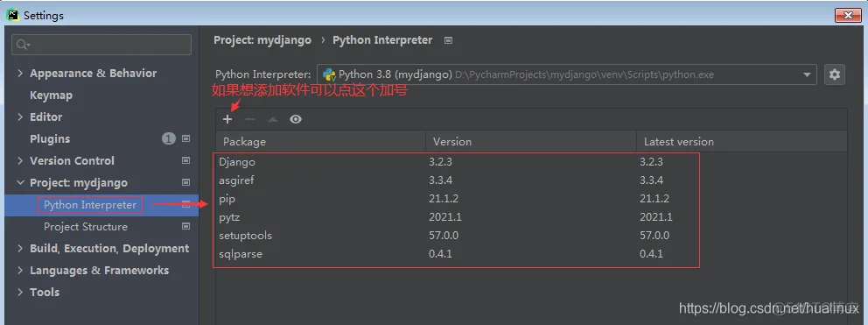Sort by Latest version column header
This screenshot has width=868, height=325.
point(742,141)
